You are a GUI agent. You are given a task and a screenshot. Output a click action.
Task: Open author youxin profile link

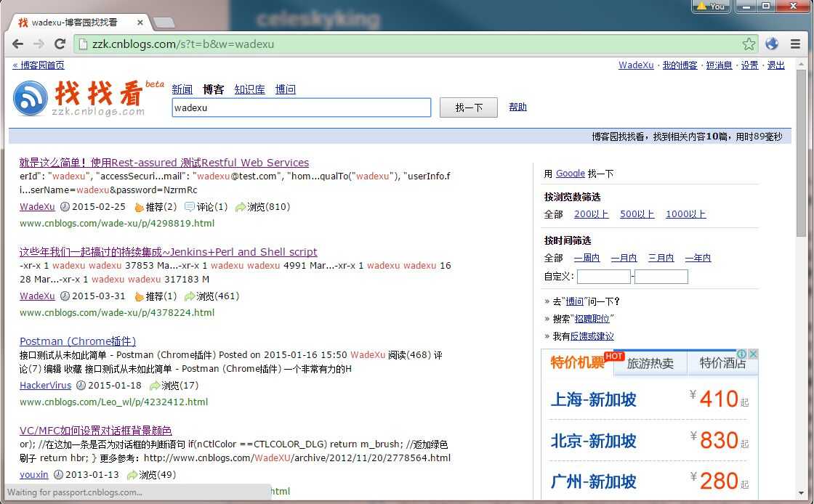(x=33, y=474)
